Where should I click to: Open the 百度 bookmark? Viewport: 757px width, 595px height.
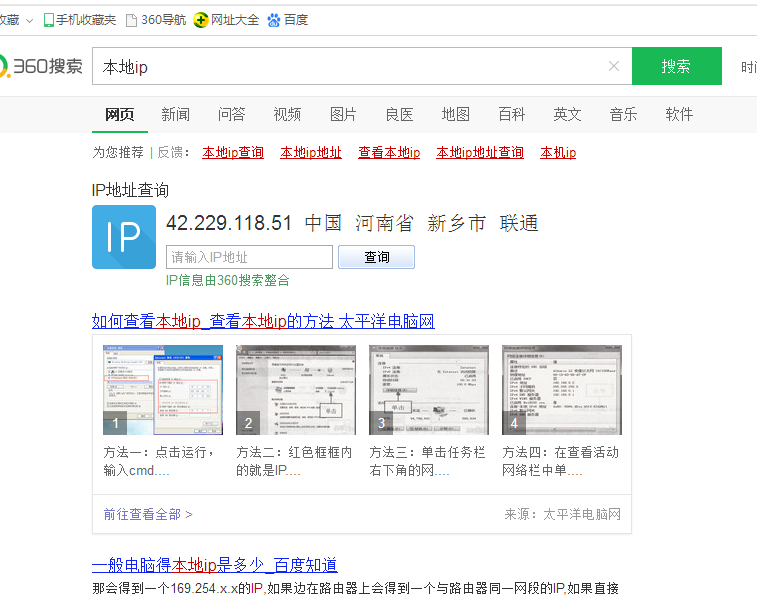click(288, 20)
